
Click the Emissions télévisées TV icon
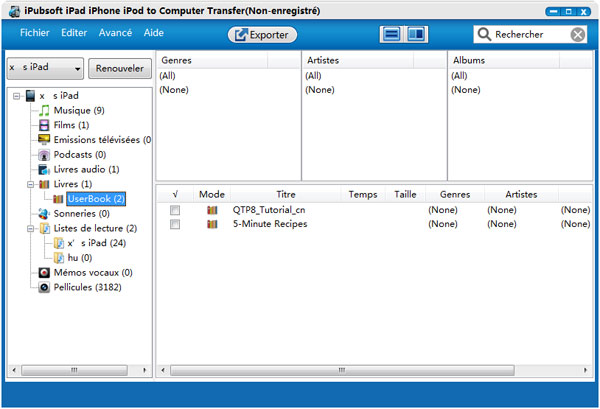44,140
